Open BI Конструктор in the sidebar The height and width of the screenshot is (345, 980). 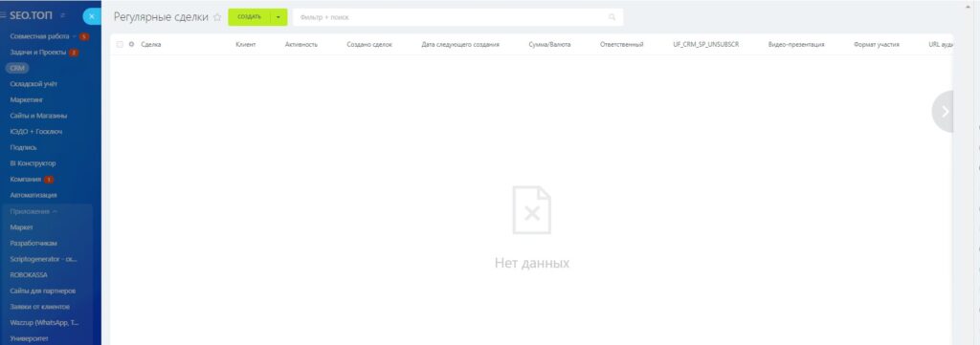33,163
